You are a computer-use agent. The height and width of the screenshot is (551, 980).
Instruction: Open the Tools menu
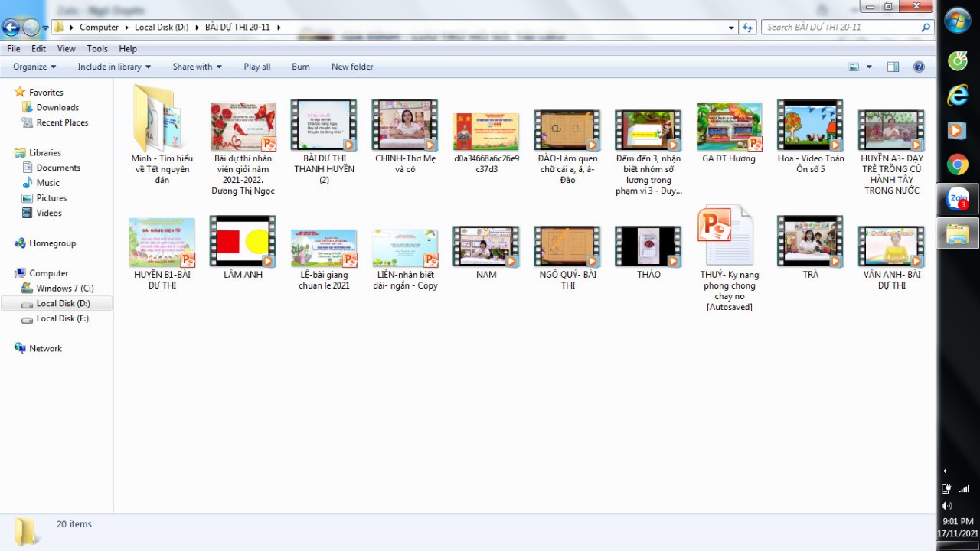(x=97, y=49)
